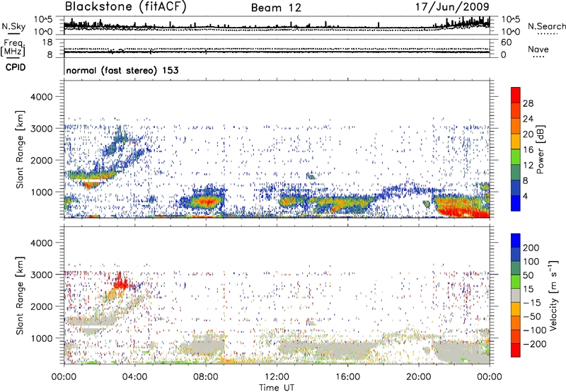566x392 pixels.
Task: Click the 3000 tick in the power panel
Action: 42,129
